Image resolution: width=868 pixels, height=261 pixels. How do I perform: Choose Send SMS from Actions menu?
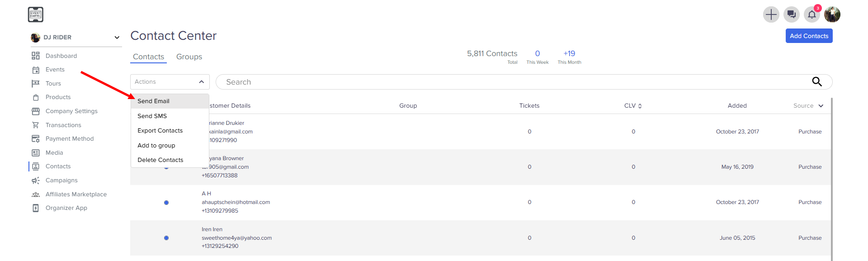pyautogui.click(x=170, y=116)
